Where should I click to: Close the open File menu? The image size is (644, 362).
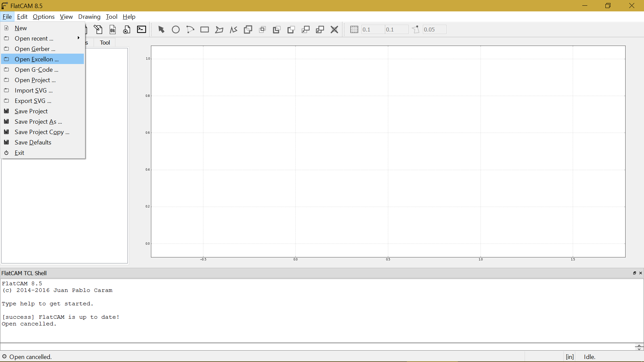coord(7,17)
